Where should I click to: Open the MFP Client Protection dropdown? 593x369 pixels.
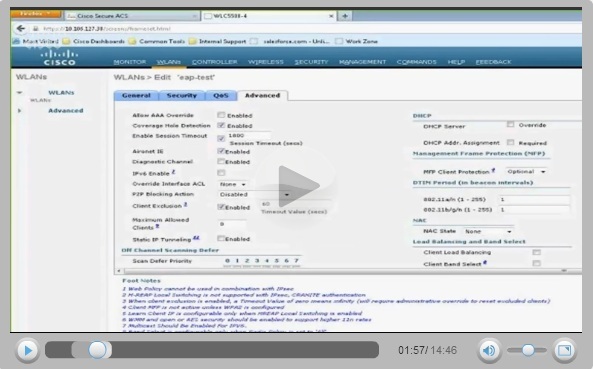(x=526, y=172)
